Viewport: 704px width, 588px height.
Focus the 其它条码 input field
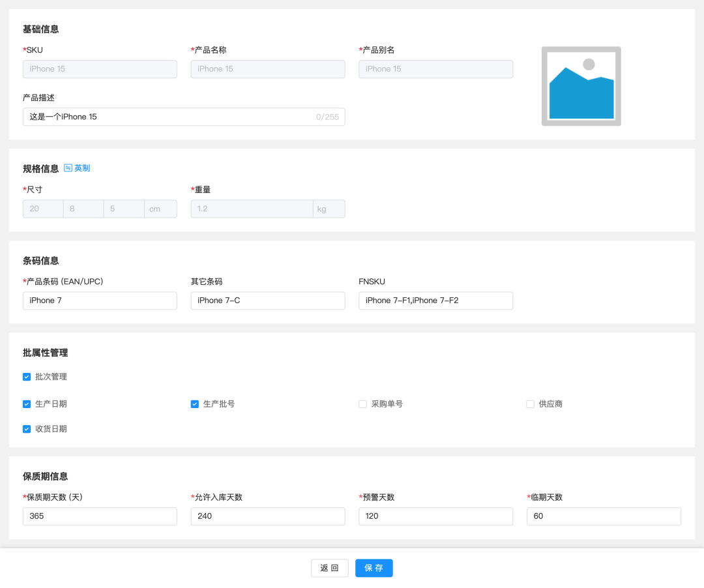click(x=268, y=301)
